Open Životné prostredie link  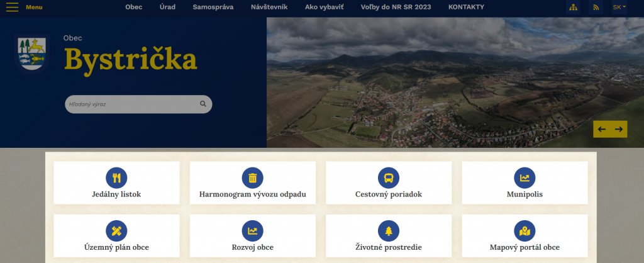[x=389, y=247]
